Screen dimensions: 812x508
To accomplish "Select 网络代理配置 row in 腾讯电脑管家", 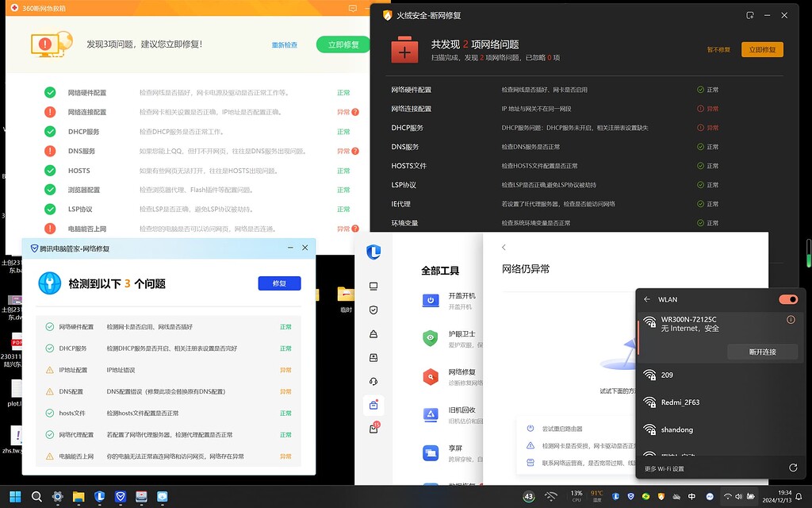I will pos(168,435).
